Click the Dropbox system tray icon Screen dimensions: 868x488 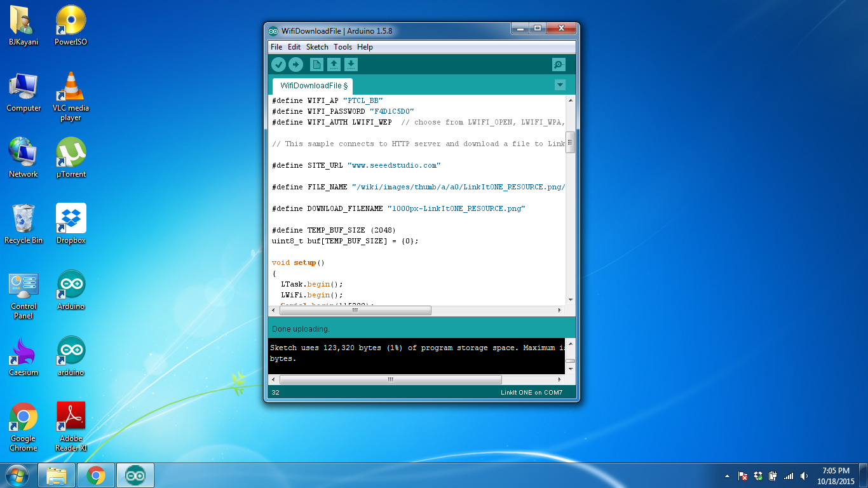(x=757, y=475)
